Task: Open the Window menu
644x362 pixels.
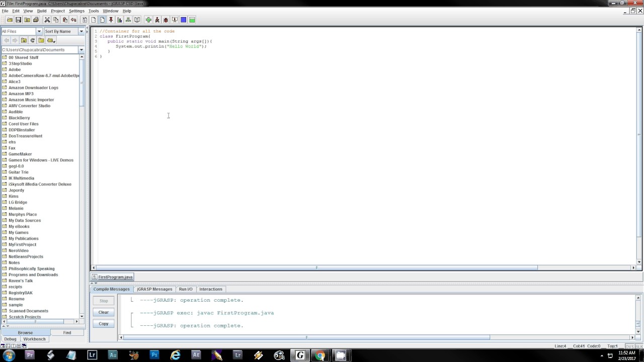Action: 111,11
